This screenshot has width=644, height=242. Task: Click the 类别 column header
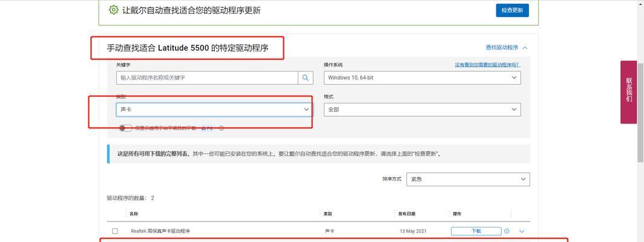328,214
